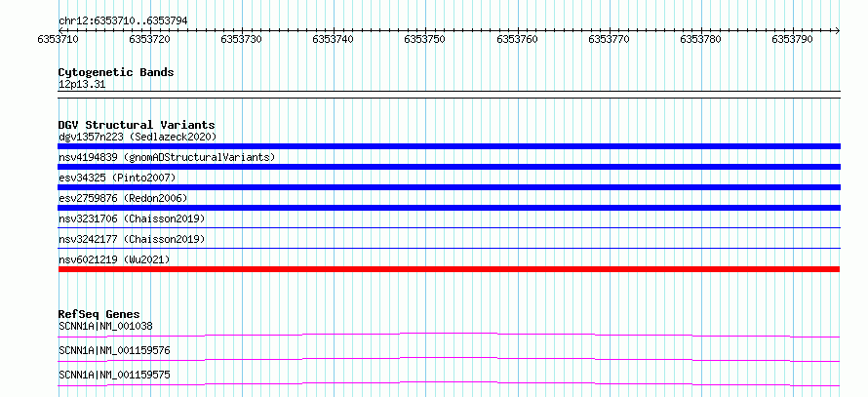
Task: Select ruler position 6353790
Action: tap(792, 39)
